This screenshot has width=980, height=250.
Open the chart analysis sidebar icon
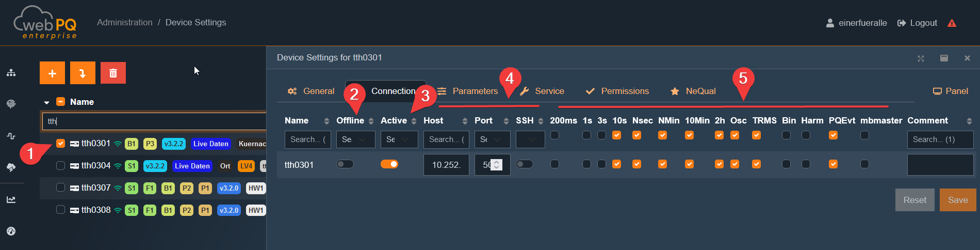click(11, 199)
